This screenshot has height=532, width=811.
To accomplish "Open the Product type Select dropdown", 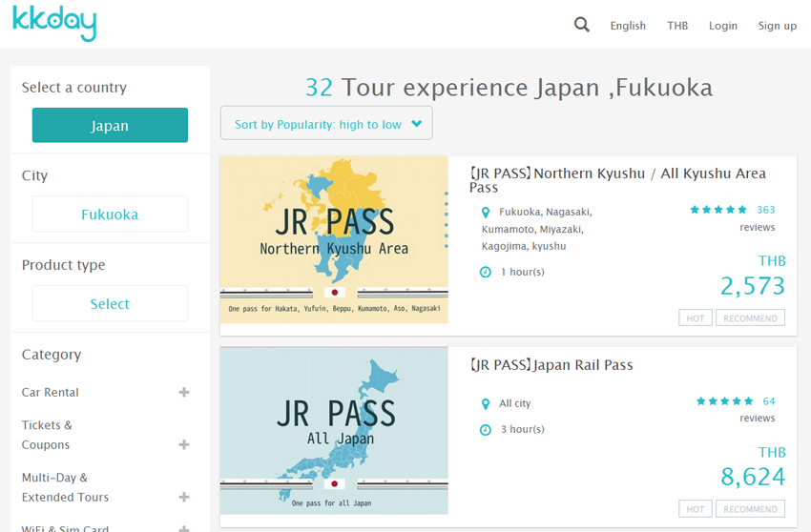I will 110,304.
